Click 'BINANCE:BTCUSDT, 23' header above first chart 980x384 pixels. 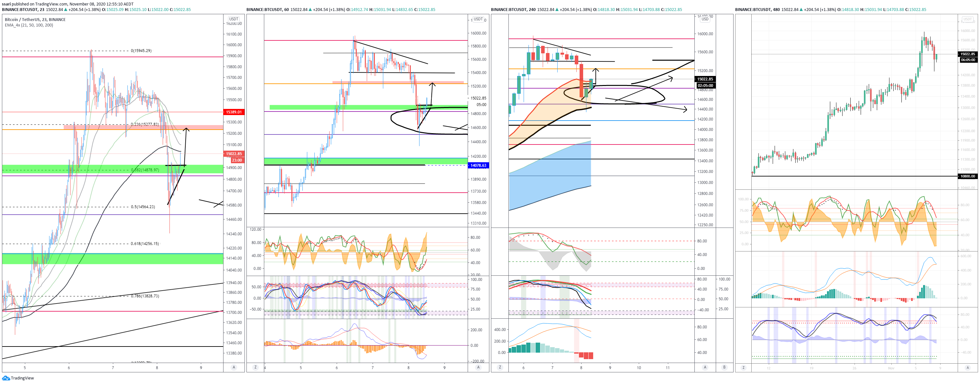coord(23,9)
